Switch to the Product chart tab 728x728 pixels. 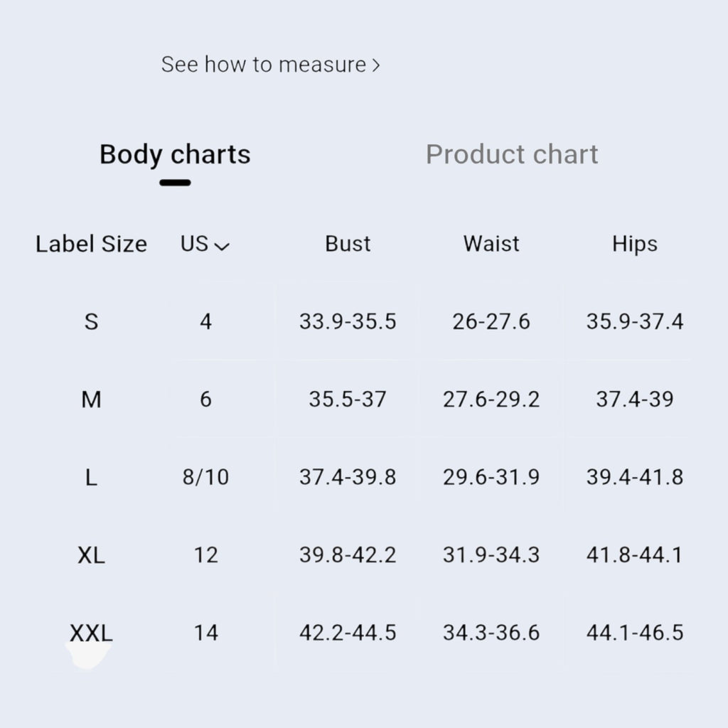click(512, 154)
